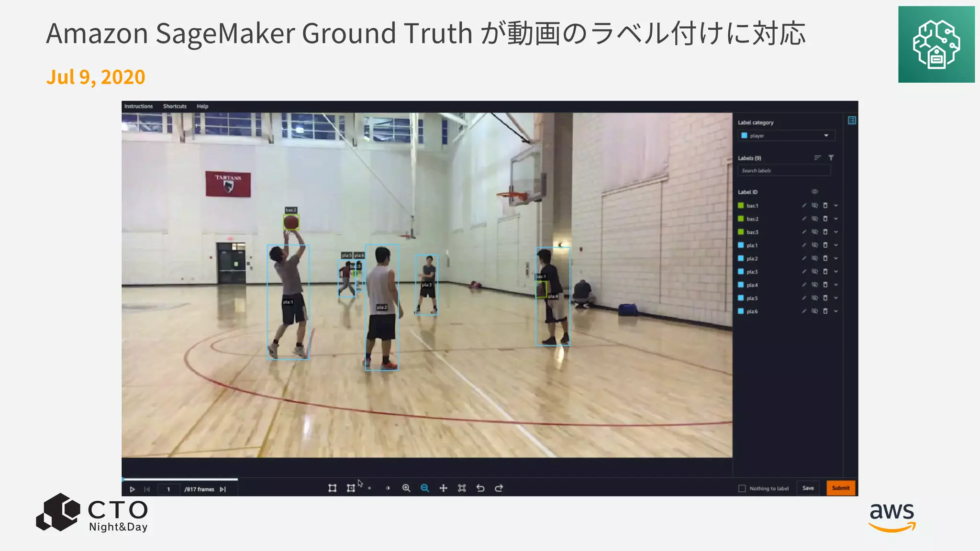Screen dimensions: 980x551
Task: Zoom in on the video frame
Action: pos(406,488)
